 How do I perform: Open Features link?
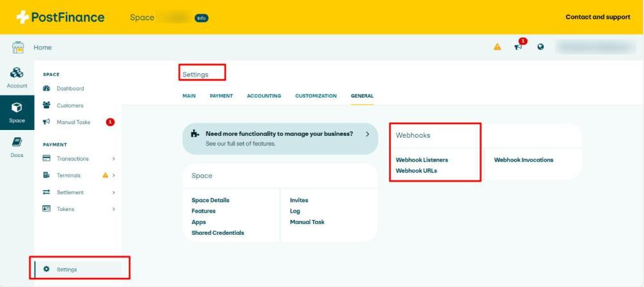[x=204, y=210]
